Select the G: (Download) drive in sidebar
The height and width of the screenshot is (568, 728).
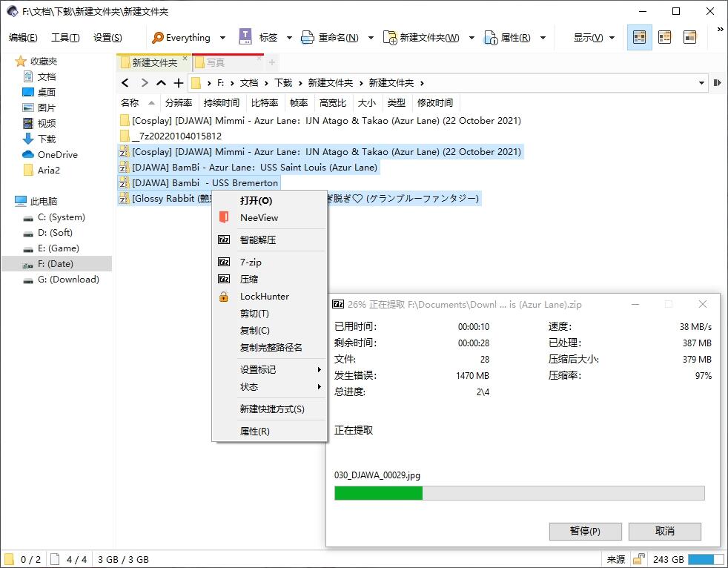(x=67, y=280)
